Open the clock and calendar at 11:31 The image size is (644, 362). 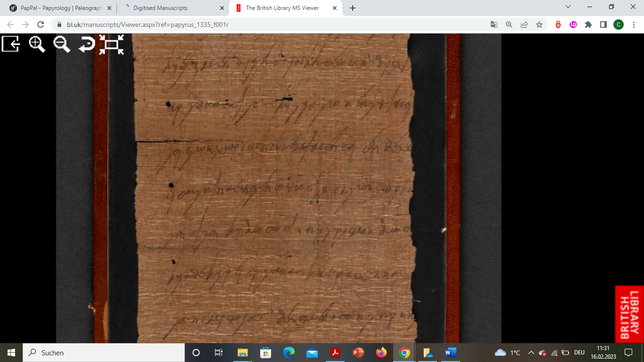[603, 353]
